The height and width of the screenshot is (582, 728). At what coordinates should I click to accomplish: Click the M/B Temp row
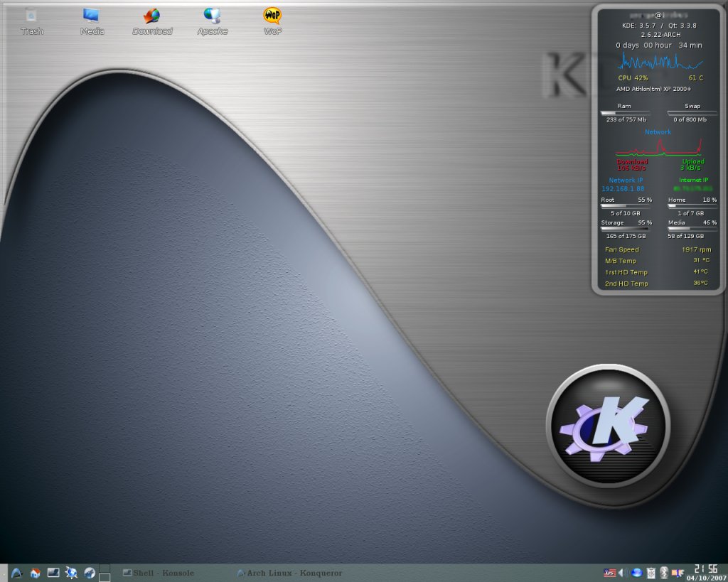658,261
